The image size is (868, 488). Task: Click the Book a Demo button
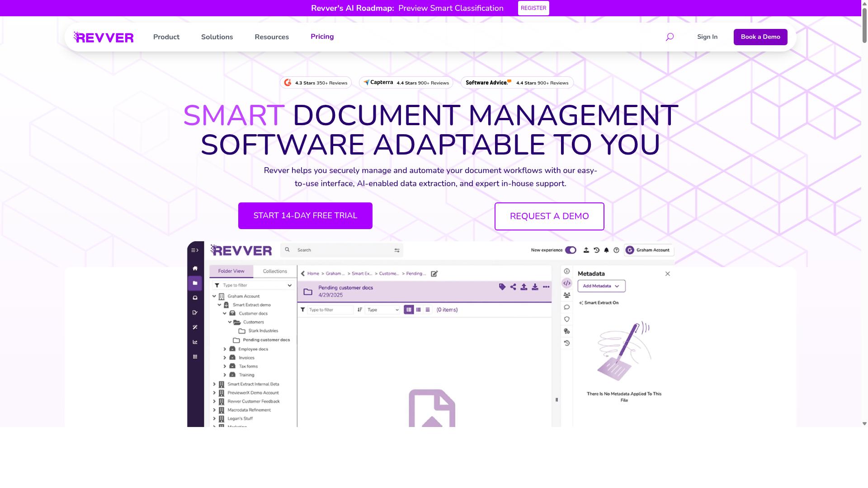point(760,37)
